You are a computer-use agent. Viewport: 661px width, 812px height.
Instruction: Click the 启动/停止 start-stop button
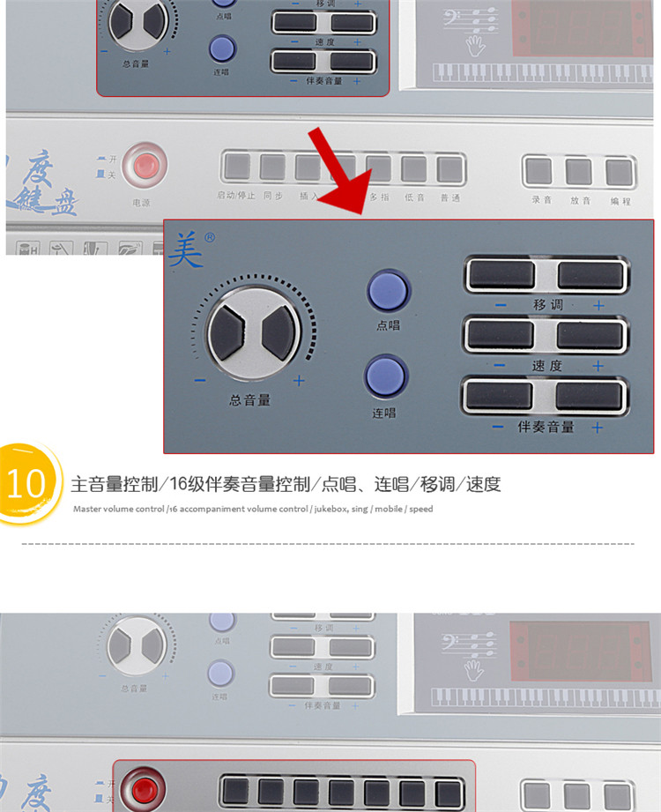point(237,168)
